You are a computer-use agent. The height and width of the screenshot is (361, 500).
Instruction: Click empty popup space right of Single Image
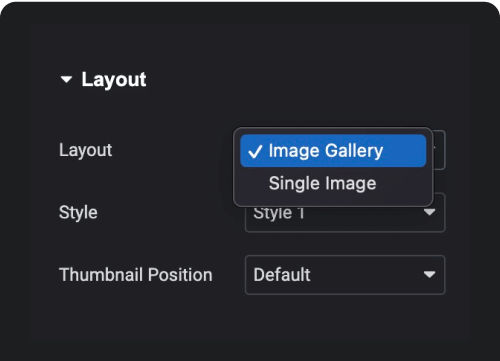(402, 183)
